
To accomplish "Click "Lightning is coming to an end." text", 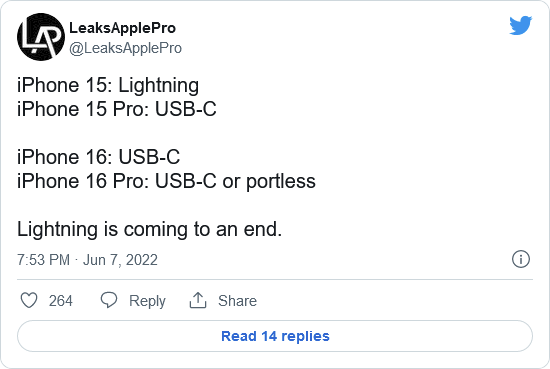I will pyautogui.click(x=149, y=229).
